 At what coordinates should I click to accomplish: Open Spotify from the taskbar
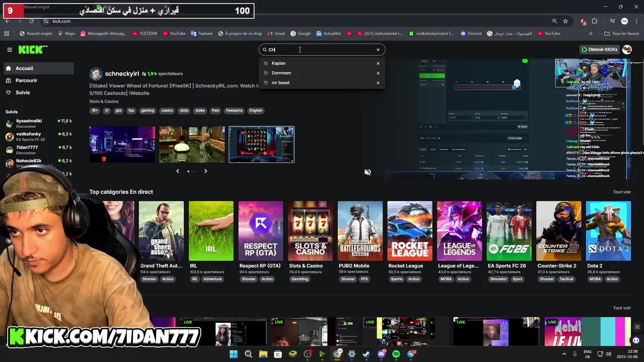click(x=396, y=354)
